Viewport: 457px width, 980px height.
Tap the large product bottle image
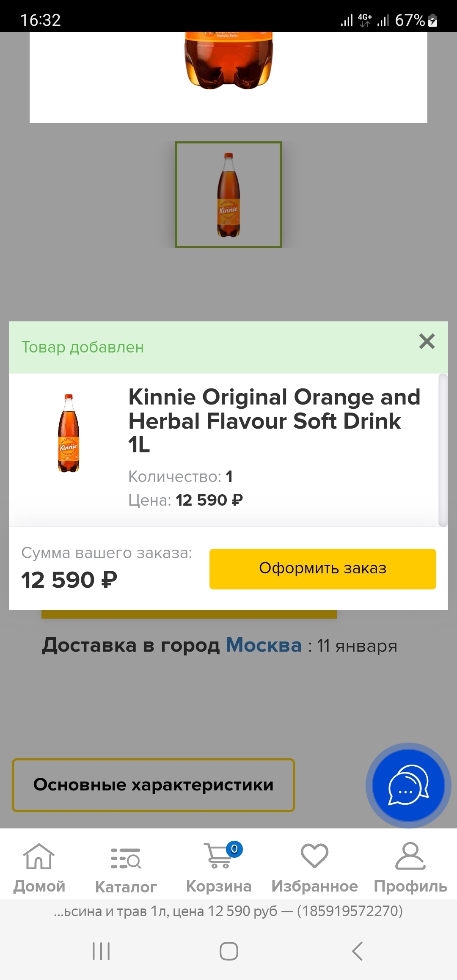coord(228,63)
